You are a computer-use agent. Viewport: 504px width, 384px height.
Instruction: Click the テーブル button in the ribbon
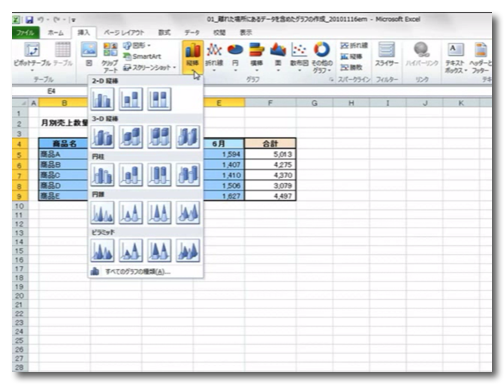click(63, 54)
